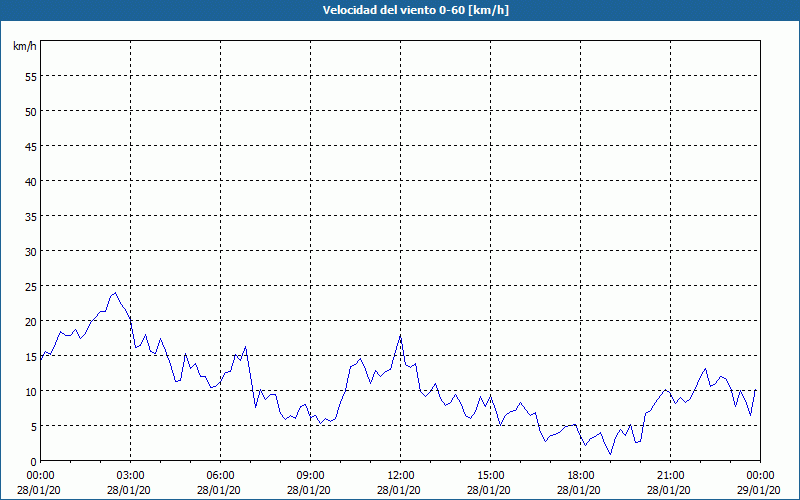Click the wind speed spike at 12:00
800x500 pixels.
401,336
